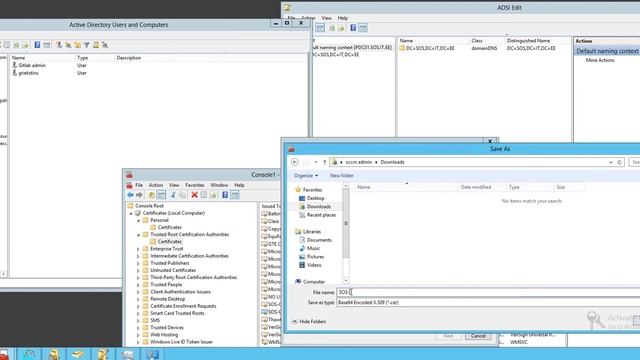640x360 pixels.
Task: Click new group icon in Active Directory toolbar
Action: coord(68,45)
